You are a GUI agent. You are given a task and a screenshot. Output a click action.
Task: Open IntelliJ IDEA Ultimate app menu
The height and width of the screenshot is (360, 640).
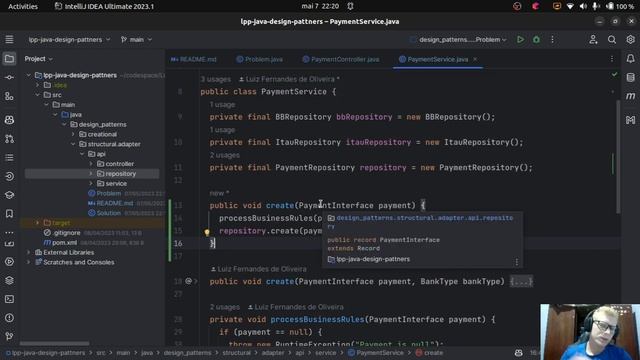(x=104, y=6)
